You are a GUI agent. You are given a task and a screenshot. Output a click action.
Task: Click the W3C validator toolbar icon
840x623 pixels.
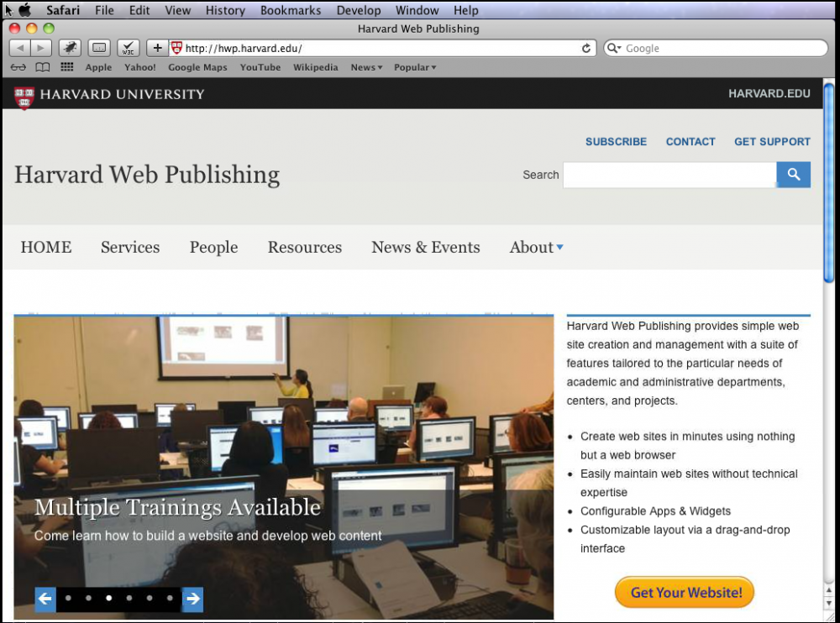point(128,48)
